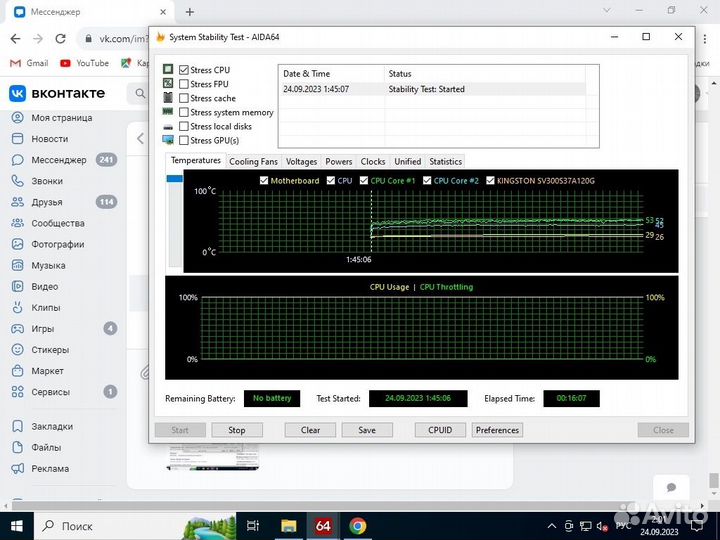Toggle KINGSTON SV300S37A120G graph checkbox
The image size is (720, 540).
(490, 180)
